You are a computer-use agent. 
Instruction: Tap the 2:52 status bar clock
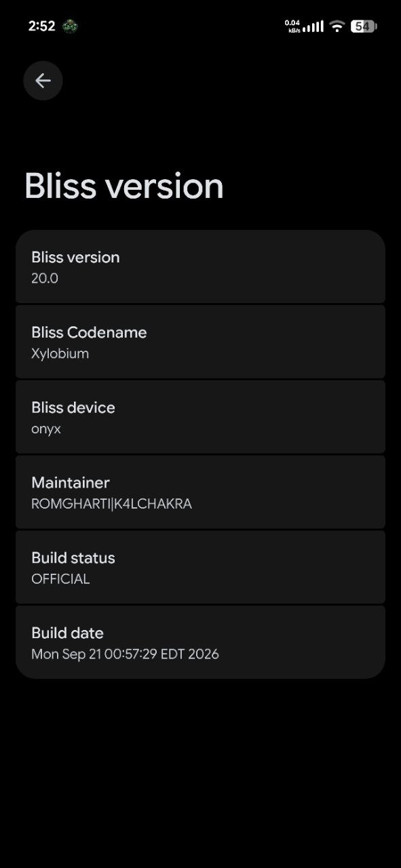41,26
